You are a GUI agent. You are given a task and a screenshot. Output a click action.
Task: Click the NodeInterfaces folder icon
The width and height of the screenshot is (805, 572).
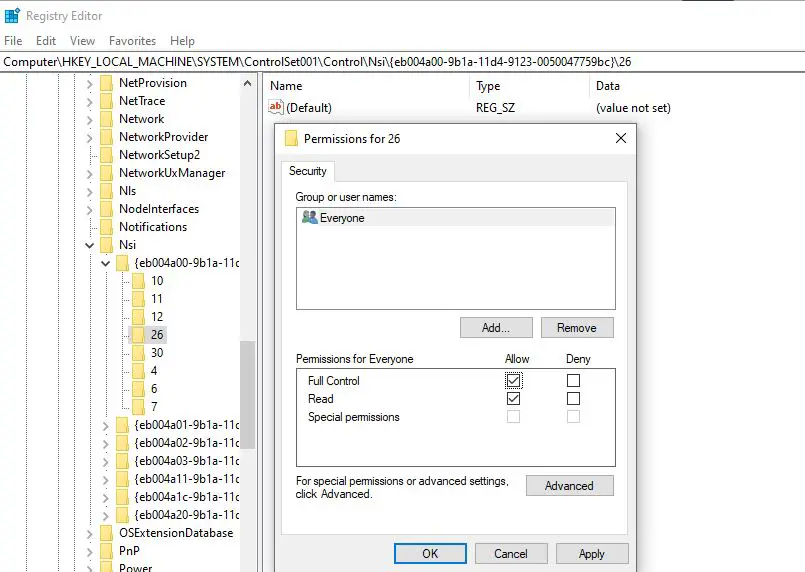106,209
